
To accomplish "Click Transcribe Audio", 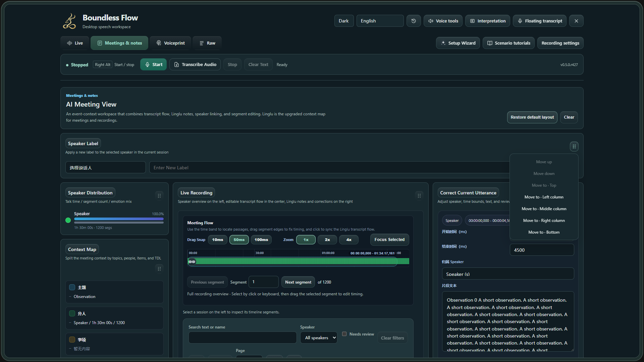I will point(195,64).
